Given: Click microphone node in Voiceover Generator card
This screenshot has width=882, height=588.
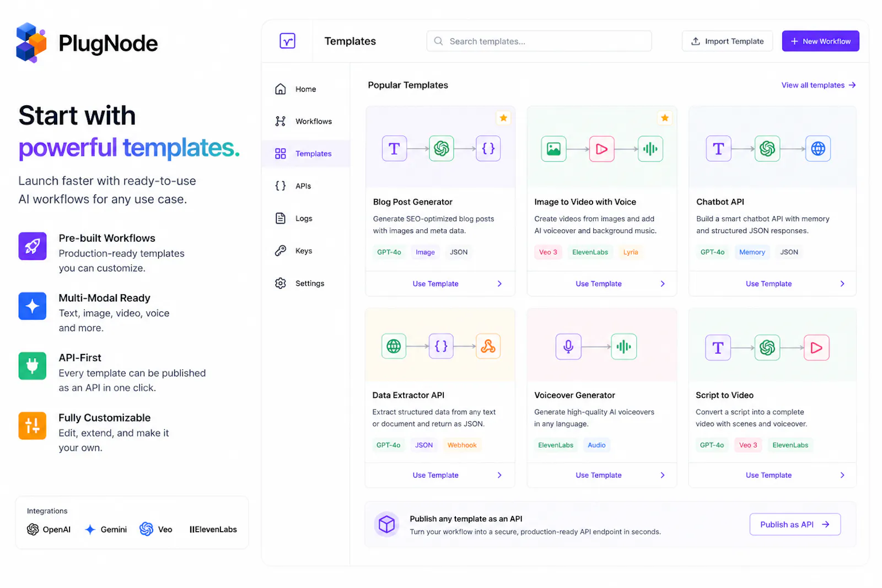Looking at the screenshot, I should pos(568,347).
